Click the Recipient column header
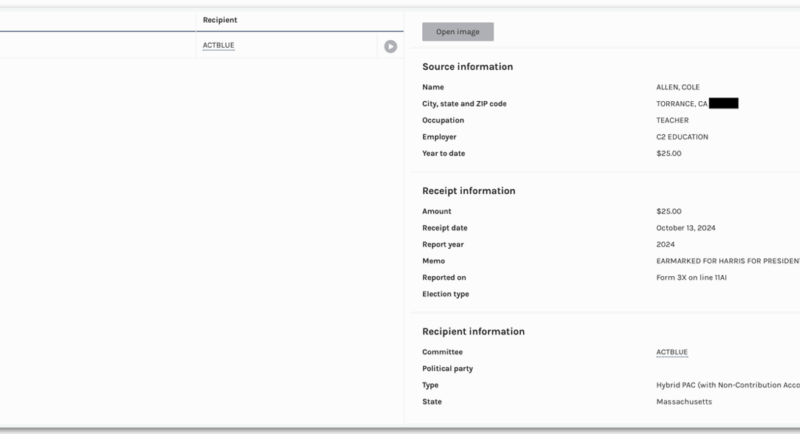 [220, 20]
